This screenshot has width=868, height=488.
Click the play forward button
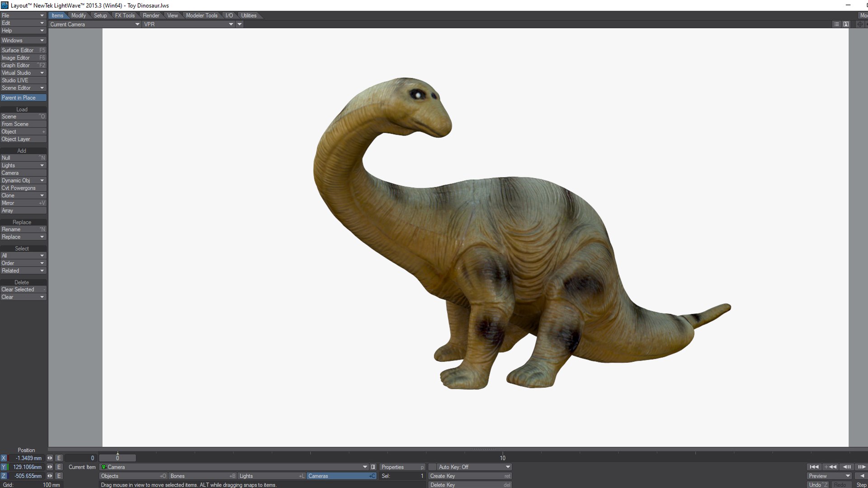(x=861, y=467)
